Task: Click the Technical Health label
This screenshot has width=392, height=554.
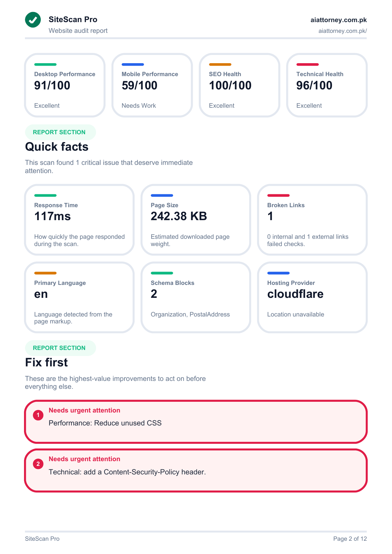Action: pos(320,74)
